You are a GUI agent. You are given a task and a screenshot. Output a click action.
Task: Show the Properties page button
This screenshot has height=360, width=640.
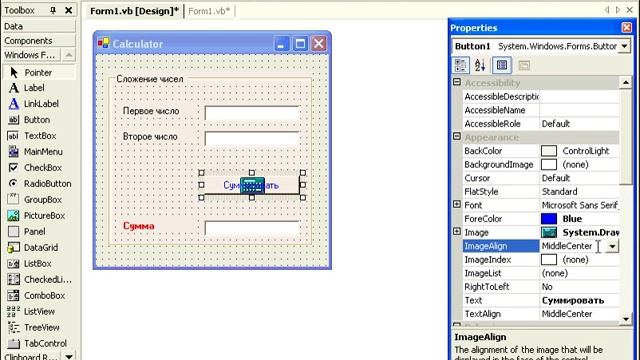[502, 65]
